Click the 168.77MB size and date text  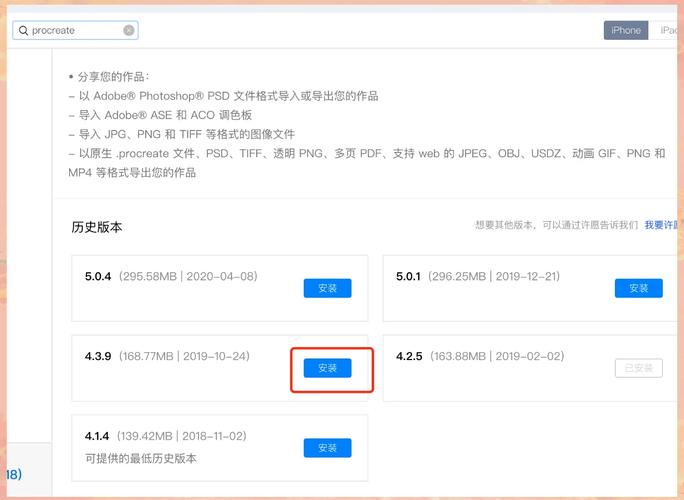click(185, 356)
